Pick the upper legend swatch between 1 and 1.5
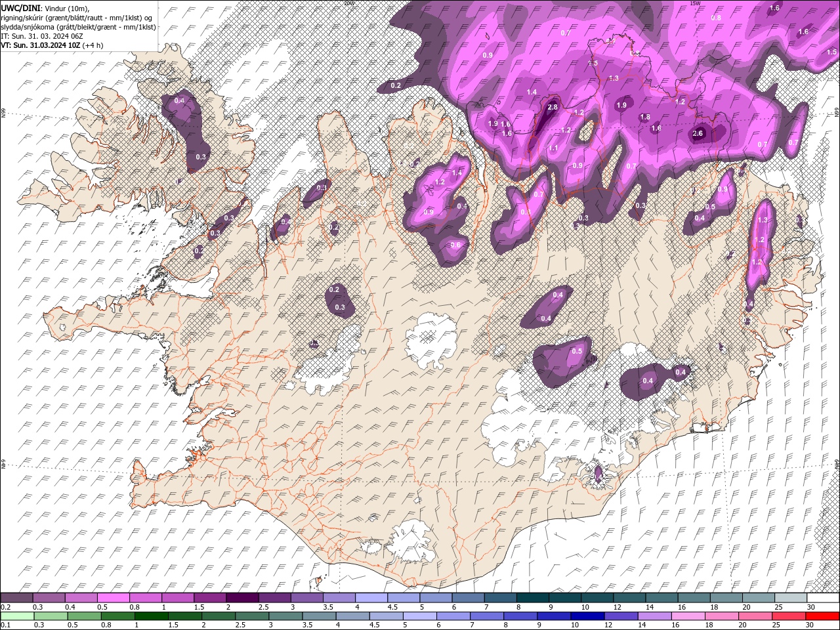This screenshot has width=840, height=630. point(177,598)
